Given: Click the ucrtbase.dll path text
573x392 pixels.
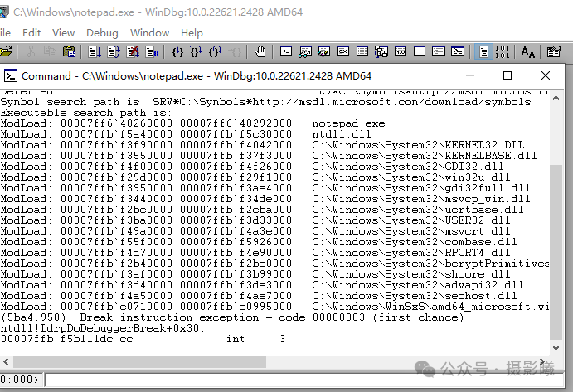Looking at the screenshot, I should 418,210.
